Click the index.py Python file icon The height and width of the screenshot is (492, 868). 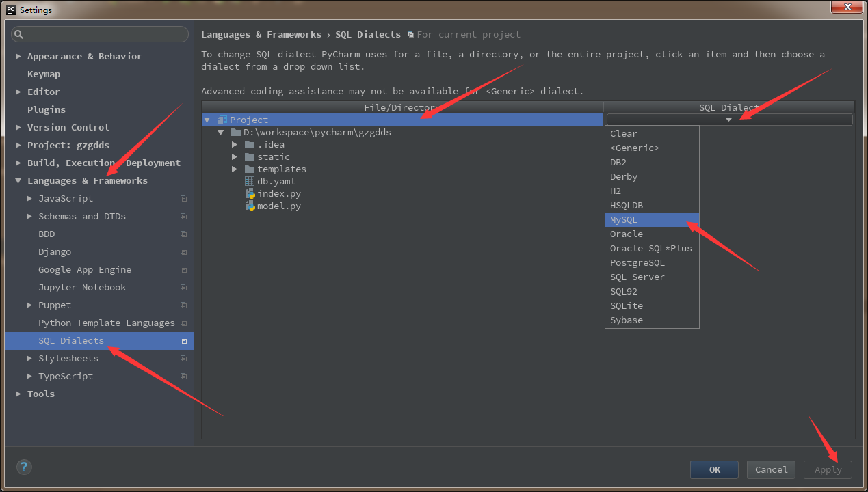[x=250, y=194]
